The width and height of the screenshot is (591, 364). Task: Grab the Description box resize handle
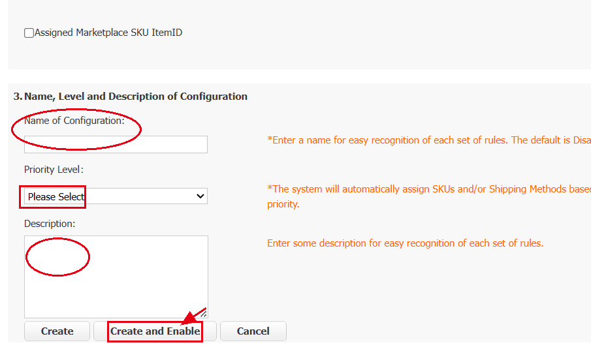pyautogui.click(x=204, y=314)
